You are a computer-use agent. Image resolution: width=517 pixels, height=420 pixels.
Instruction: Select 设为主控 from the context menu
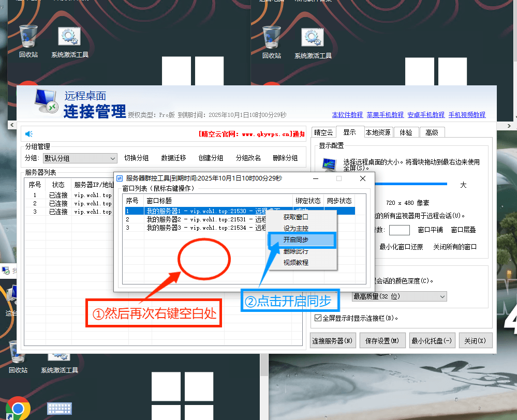pyautogui.click(x=296, y=228)
